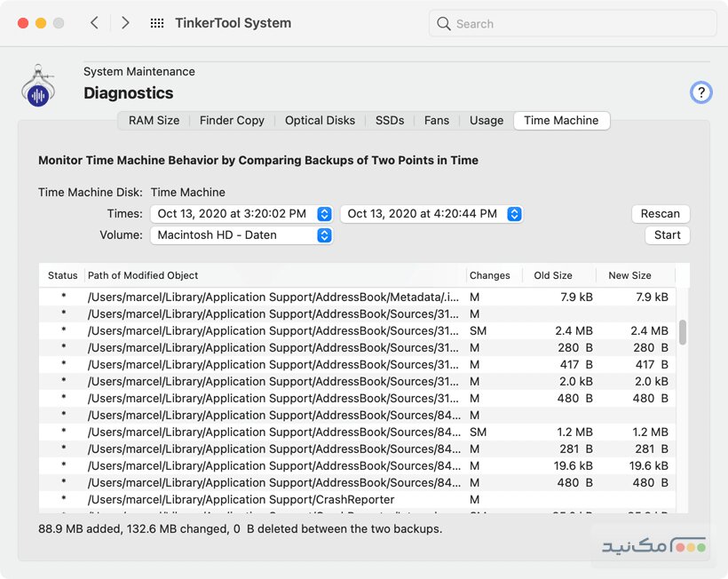This screenshot has height=579, width=728.
Task: Click the magnifier icon in the Search field
Action: [443, 24]
